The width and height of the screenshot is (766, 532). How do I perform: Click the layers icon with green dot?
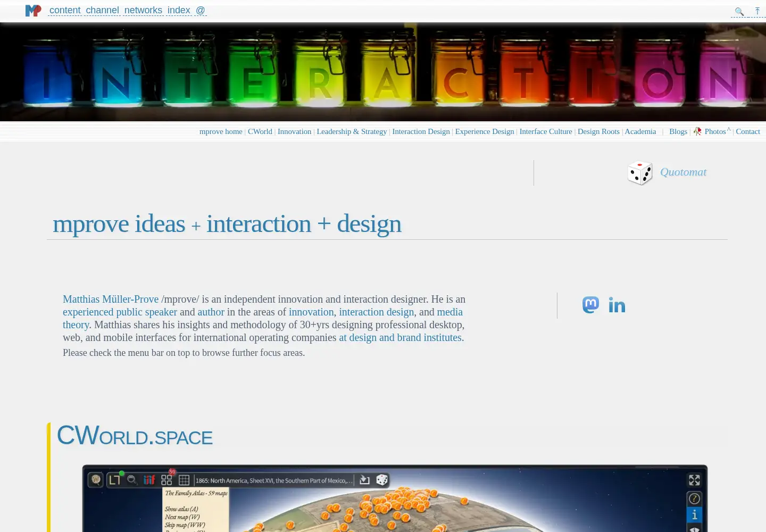[115, 479]
